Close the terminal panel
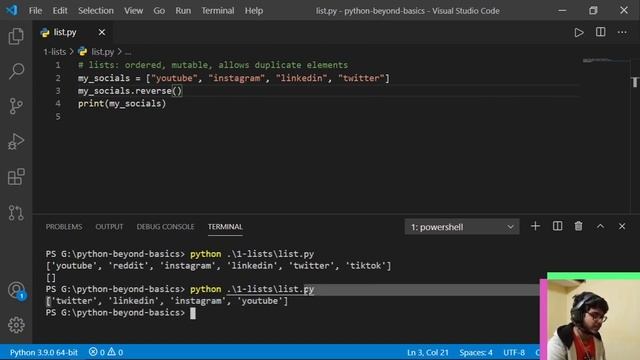This screenshot has width=640, height=360. click(622, 226)
